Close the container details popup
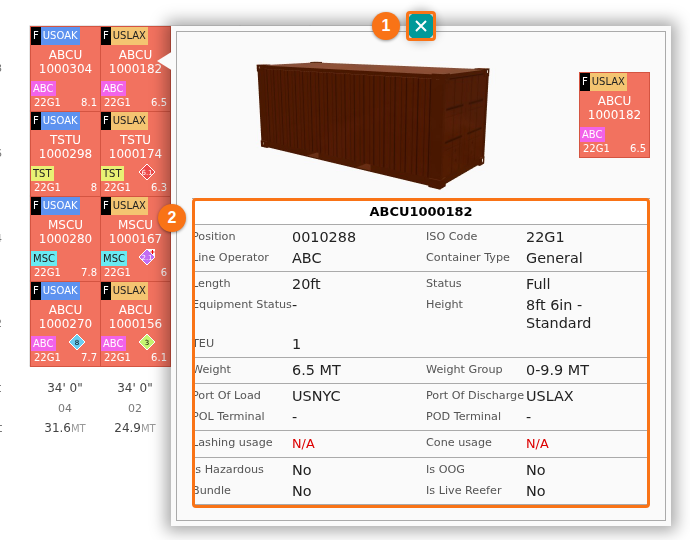 421,26
